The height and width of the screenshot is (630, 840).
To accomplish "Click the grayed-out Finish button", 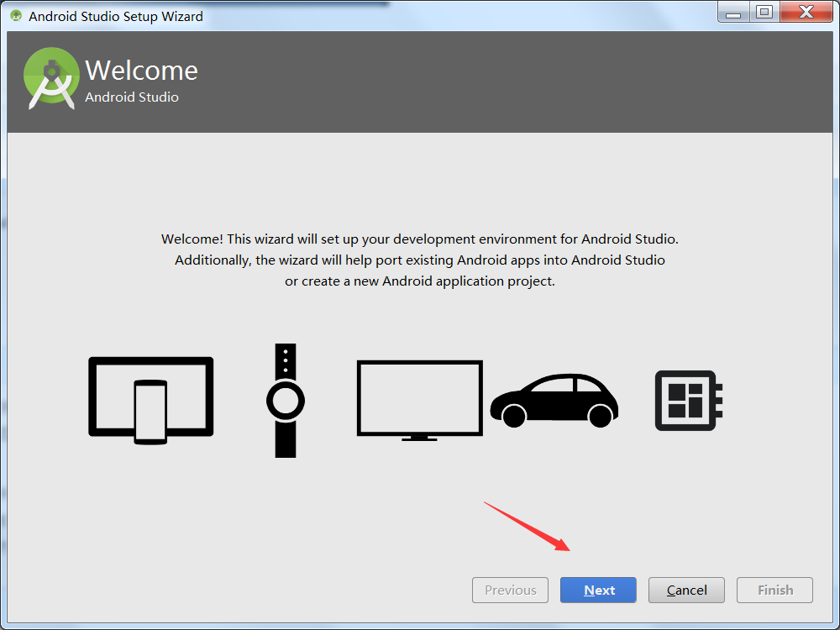I will (x=774, y=590).
